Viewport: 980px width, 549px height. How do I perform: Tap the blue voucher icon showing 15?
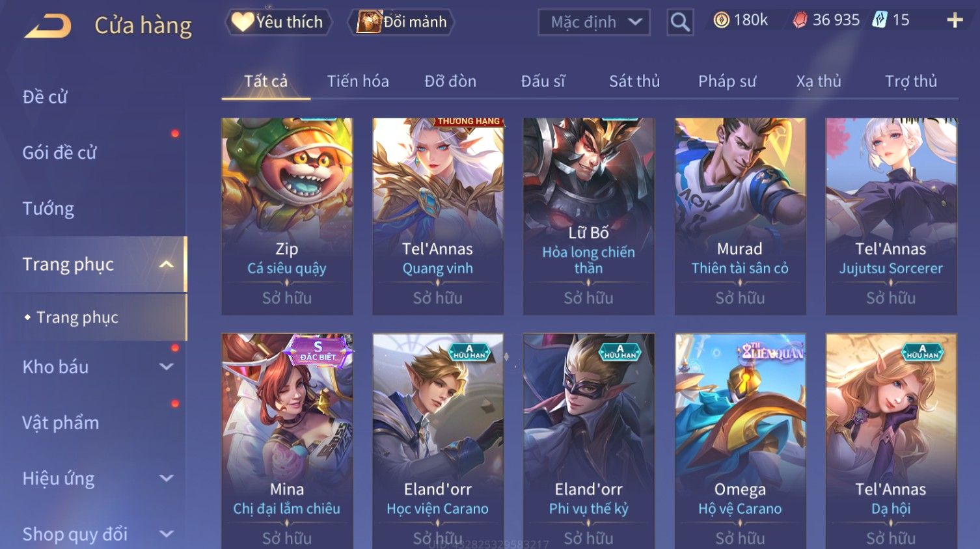point(880,20)
